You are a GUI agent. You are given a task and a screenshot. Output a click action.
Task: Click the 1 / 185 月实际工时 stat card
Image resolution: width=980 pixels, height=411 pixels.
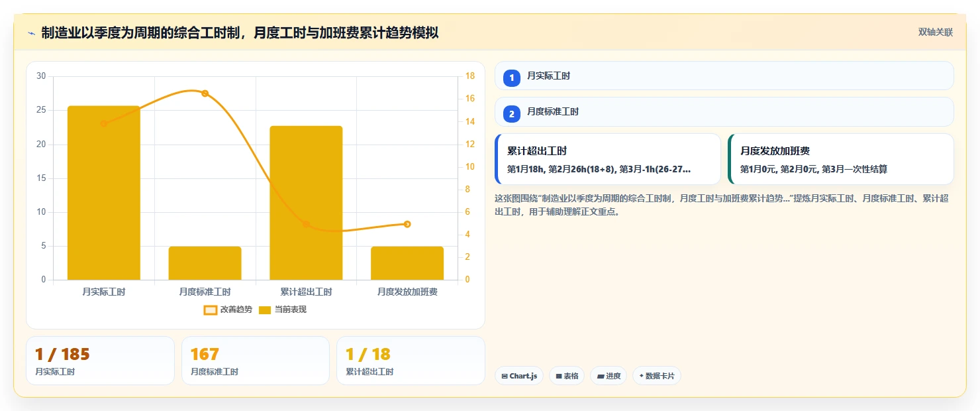click(x=100, y=361)
